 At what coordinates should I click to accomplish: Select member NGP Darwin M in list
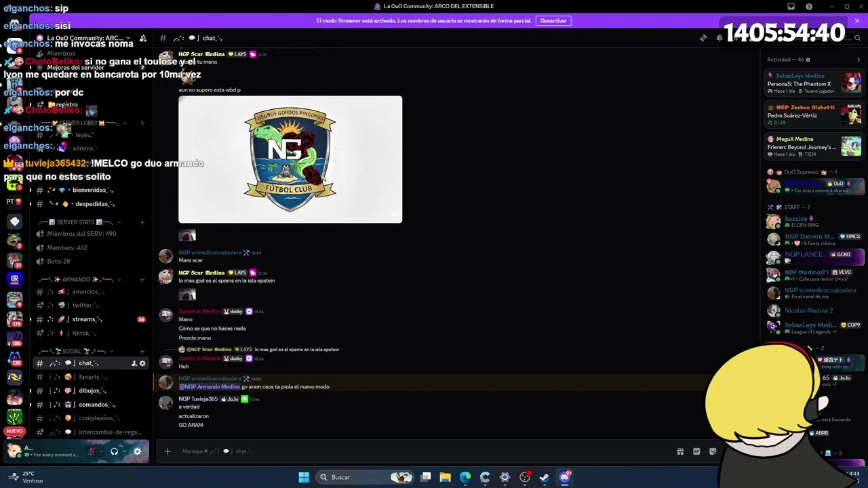click(814, 239)
